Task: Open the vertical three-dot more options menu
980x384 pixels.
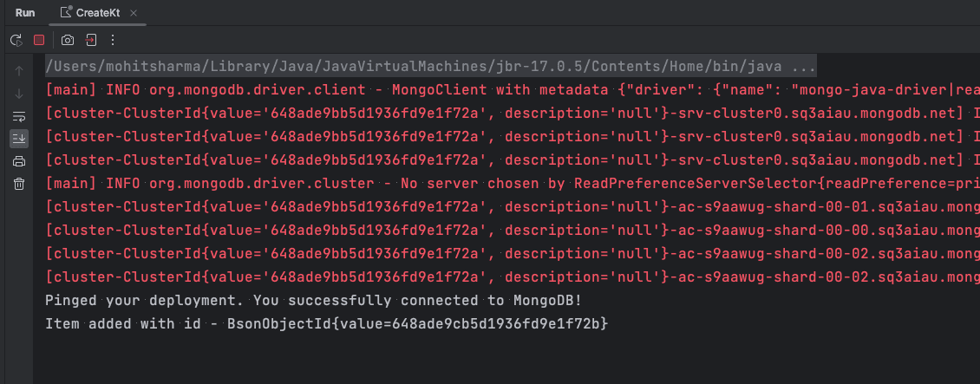Action: pyautogui.click(x=113, y=40)
